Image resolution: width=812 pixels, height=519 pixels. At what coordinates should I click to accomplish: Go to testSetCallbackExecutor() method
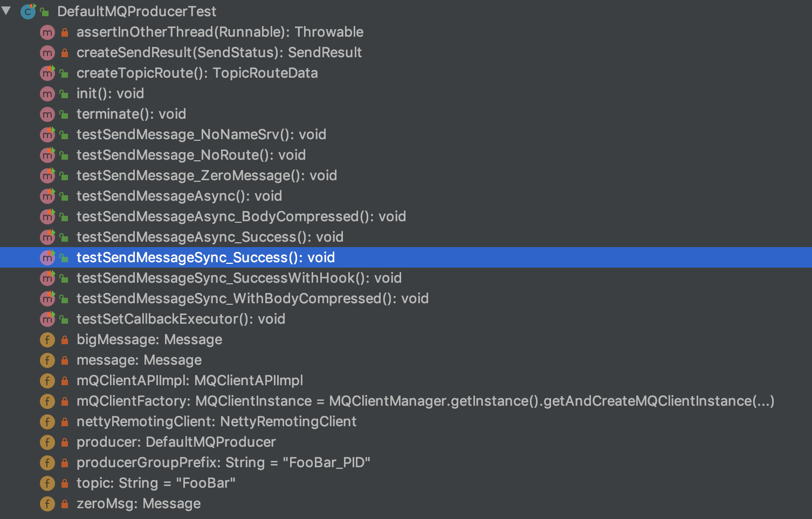pos(181,319)
